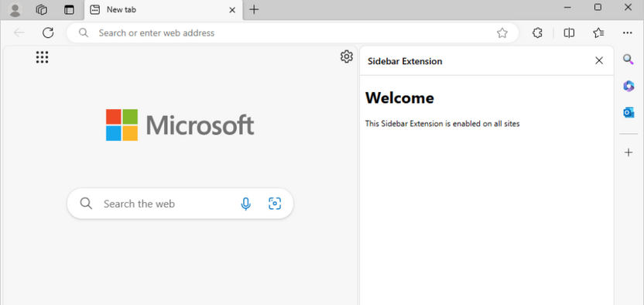The width and height of the screenshot is (644, 305).
Task: Click the Back arrow button
Action: (19, 33)
